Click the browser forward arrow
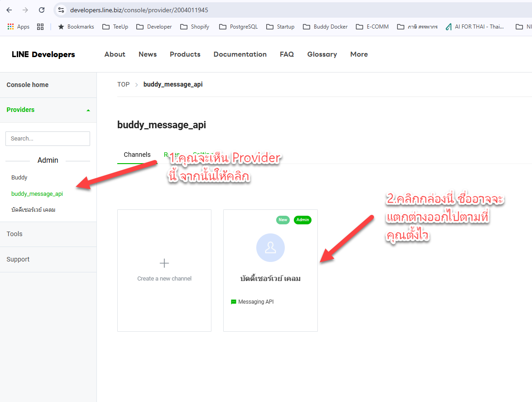Screen dimensions: 532x402 pos(25,10)
